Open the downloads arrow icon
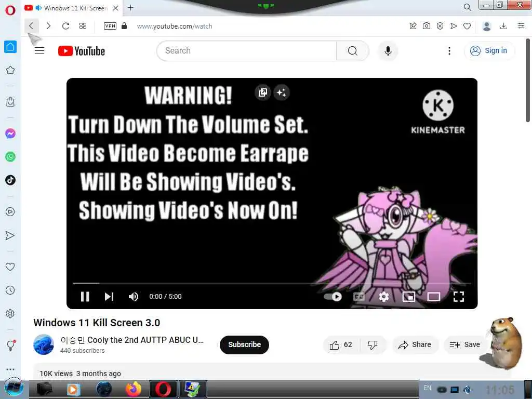The image size is (532, 399). 504,26
